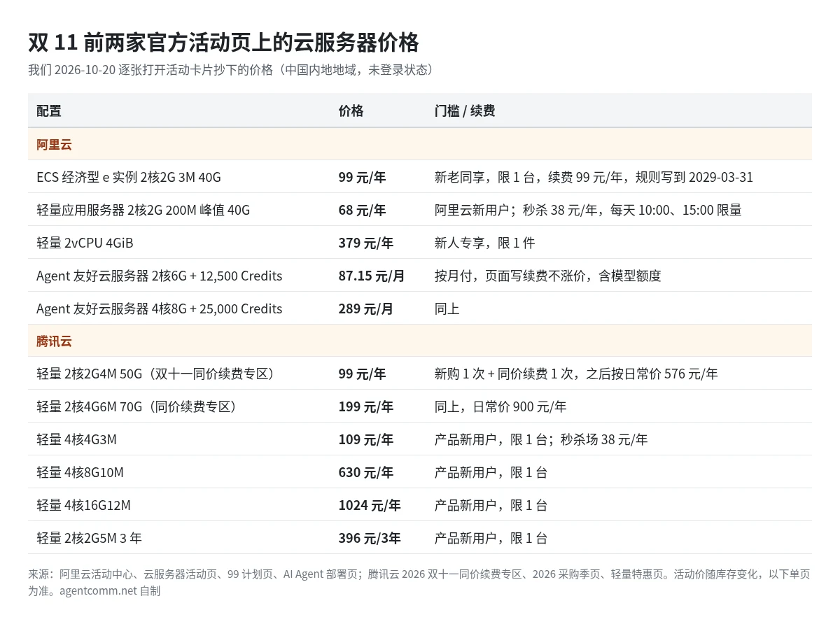Click the 289 元/月 price
The height and width of the screenshot is (617, 840).
366,308
